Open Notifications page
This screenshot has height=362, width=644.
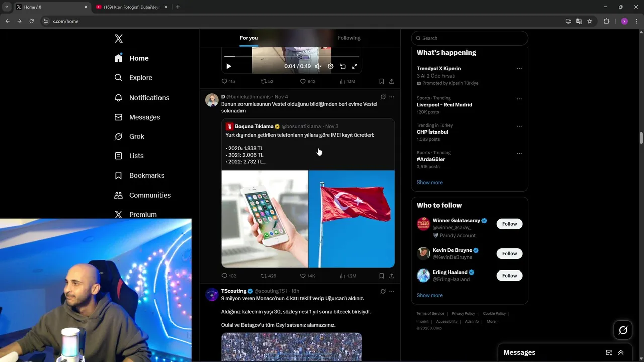[141, 98]
